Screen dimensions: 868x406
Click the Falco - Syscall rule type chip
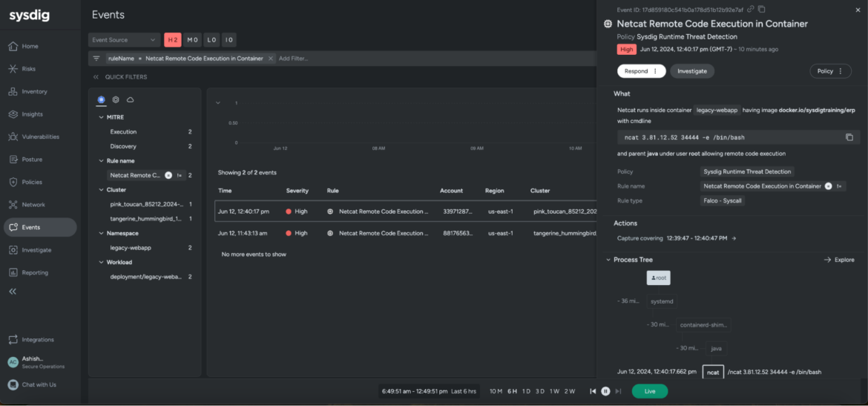click(x=723, y=200)
